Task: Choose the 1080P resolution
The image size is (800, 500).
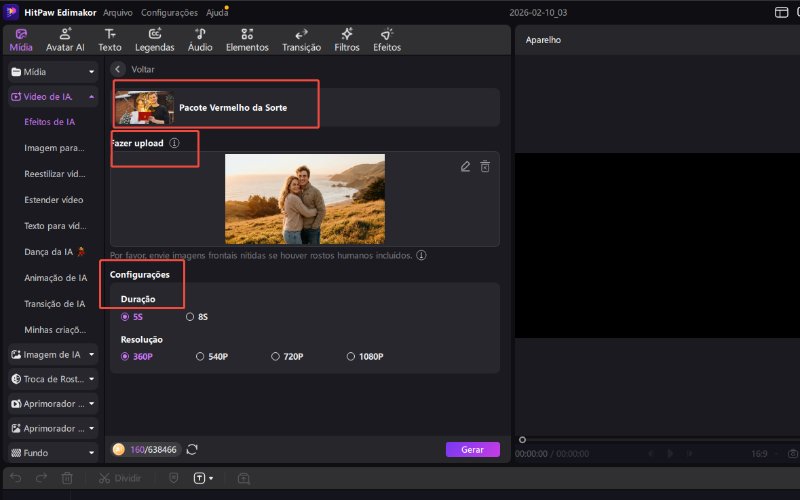Action: tap(365, 357)
